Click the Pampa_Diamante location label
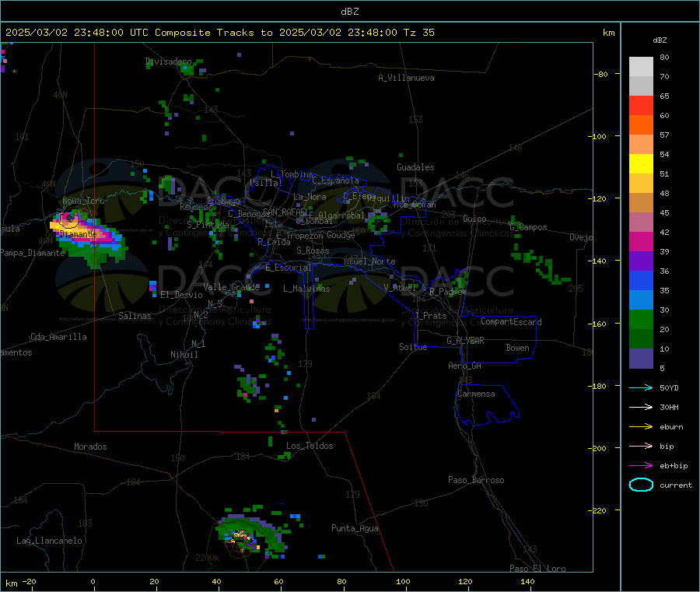The width and height of the screenshot is (700, 592). click(33, 253)
